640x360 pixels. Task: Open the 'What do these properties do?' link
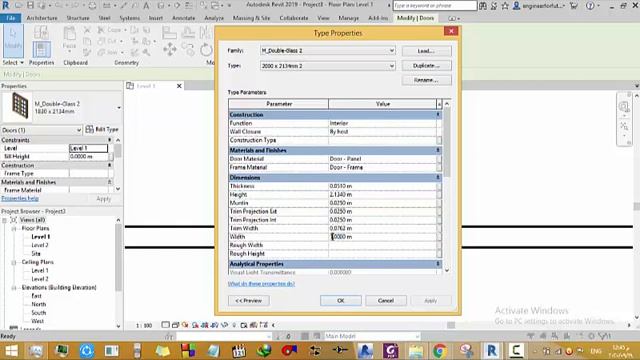coord(261,284)
